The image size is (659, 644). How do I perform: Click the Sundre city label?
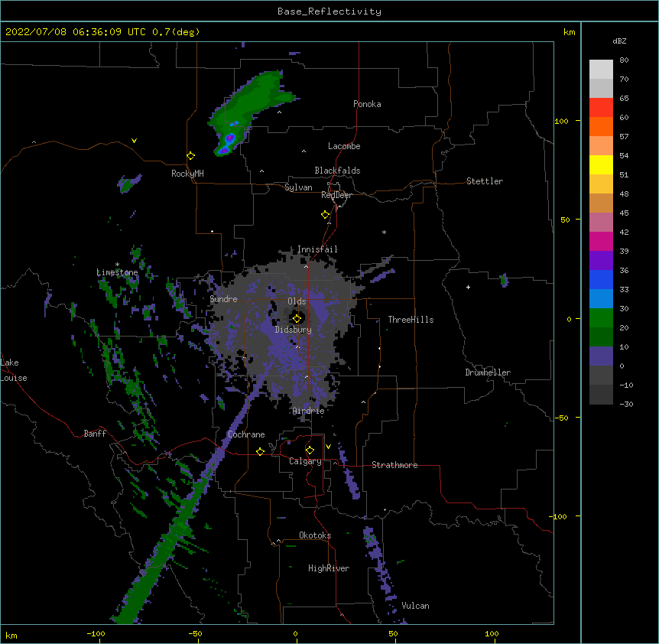223,299
